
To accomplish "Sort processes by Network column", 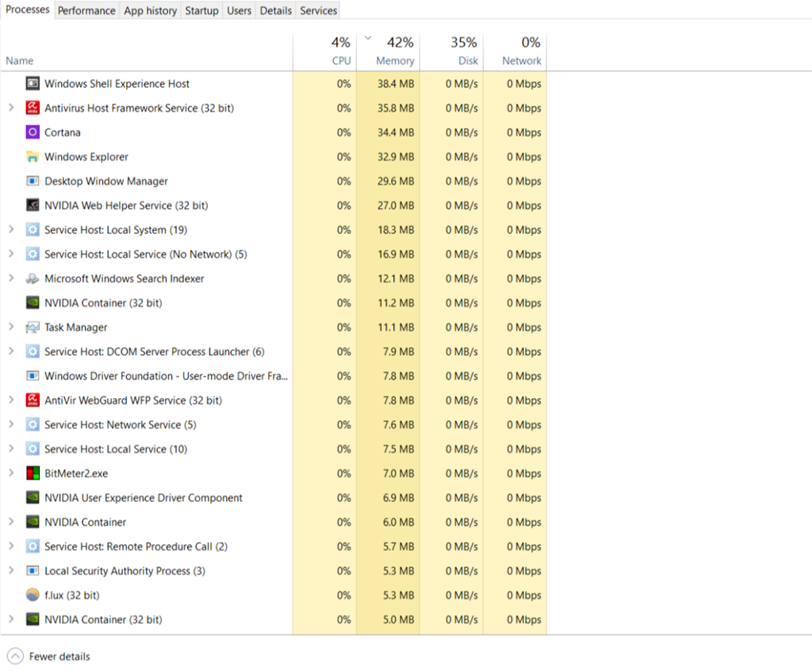I will point(515,52).
